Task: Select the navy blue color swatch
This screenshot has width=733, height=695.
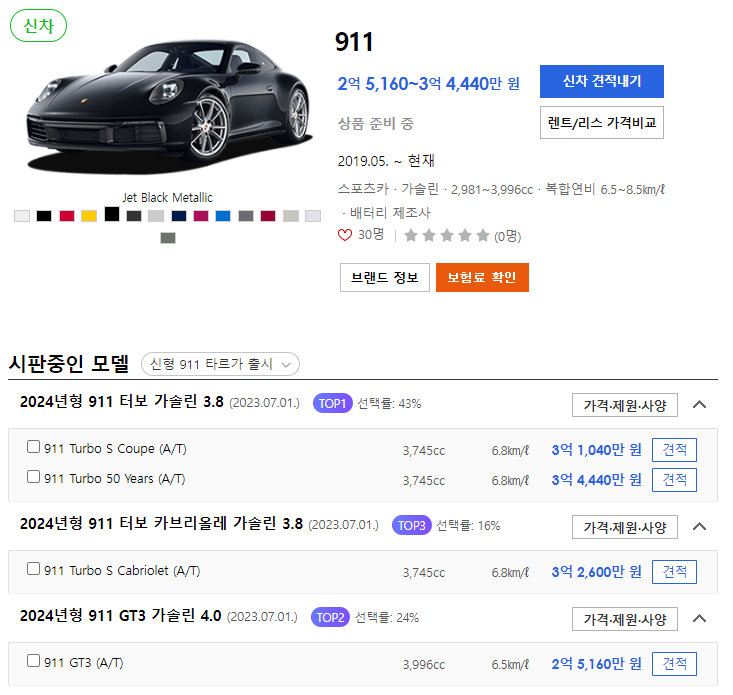Action: coord(179,216)
